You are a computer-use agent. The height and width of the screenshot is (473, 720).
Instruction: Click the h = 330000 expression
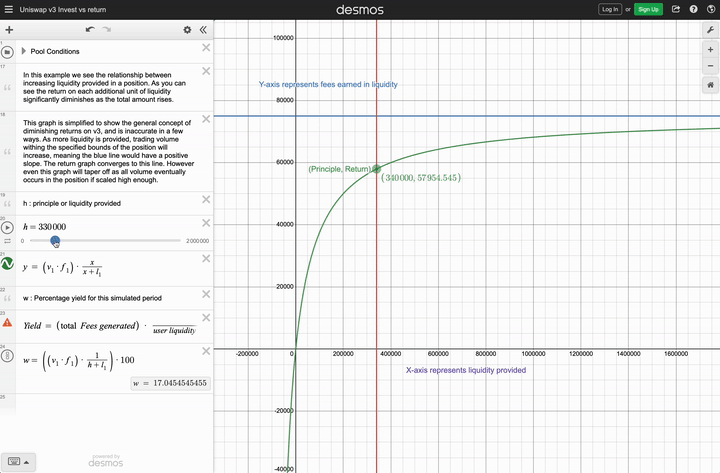(x=45, y=227)
